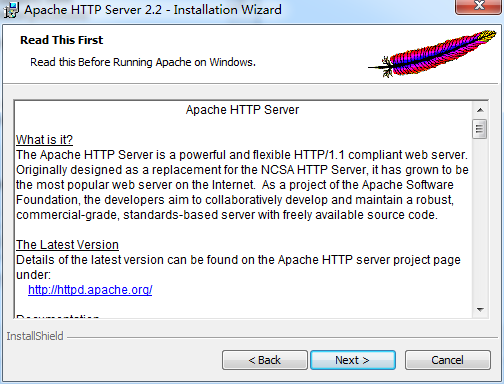Click the Next > button
The width and height of the screenshot is (504, 384).
(x=353, y=360)
